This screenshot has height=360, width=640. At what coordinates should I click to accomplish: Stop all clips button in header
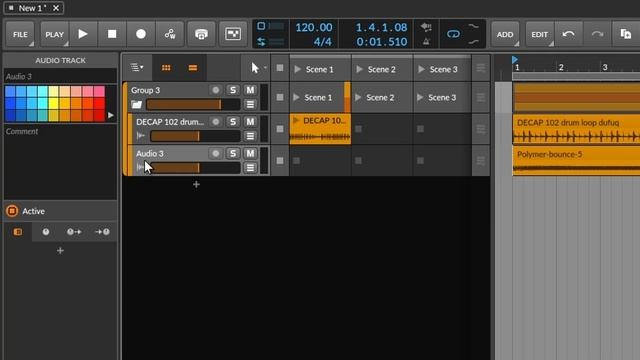coord(280,68)
